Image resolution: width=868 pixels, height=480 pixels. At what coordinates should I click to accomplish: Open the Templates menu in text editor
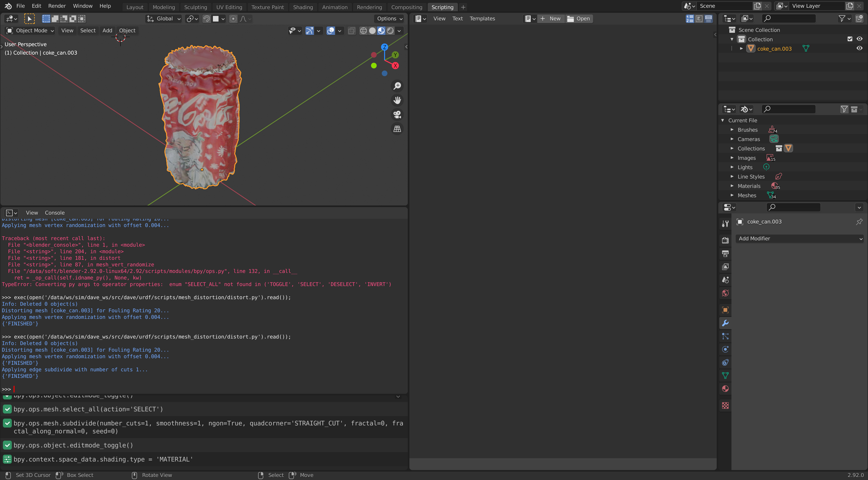482,19
